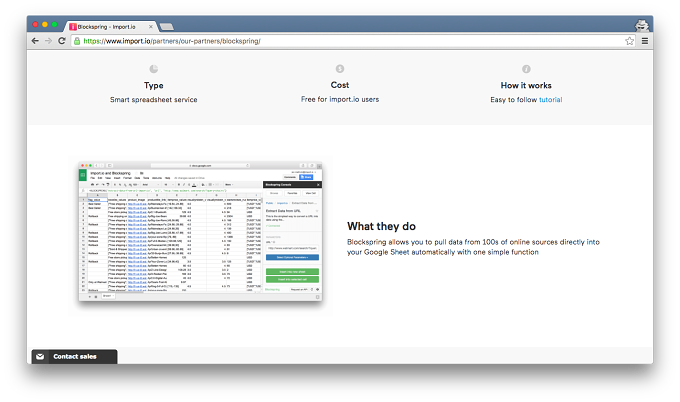Click the info icon above How it works
This screenshot has width=680, height=402.
tap(526, 69)
